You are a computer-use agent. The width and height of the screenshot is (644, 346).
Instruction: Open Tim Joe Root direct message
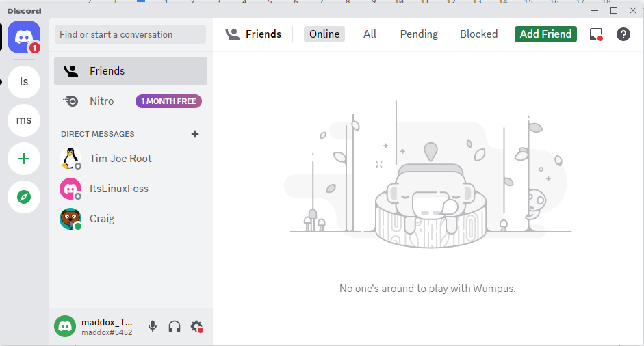click(131, 159)
